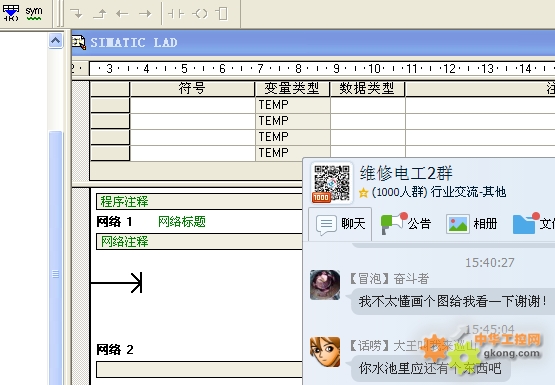Click the 符号 column header
Image resolution: width=555 pixels, height=385 pixels.
(192, 88)
